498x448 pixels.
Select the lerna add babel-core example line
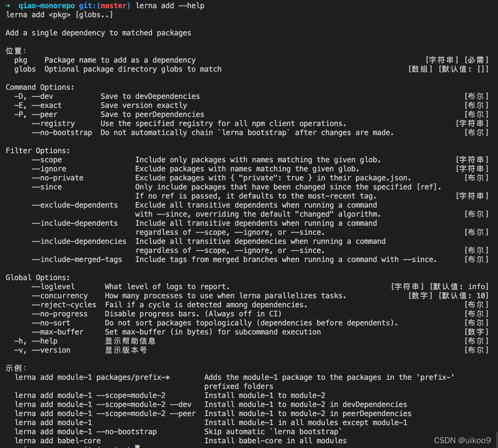(x=58, y=441)
